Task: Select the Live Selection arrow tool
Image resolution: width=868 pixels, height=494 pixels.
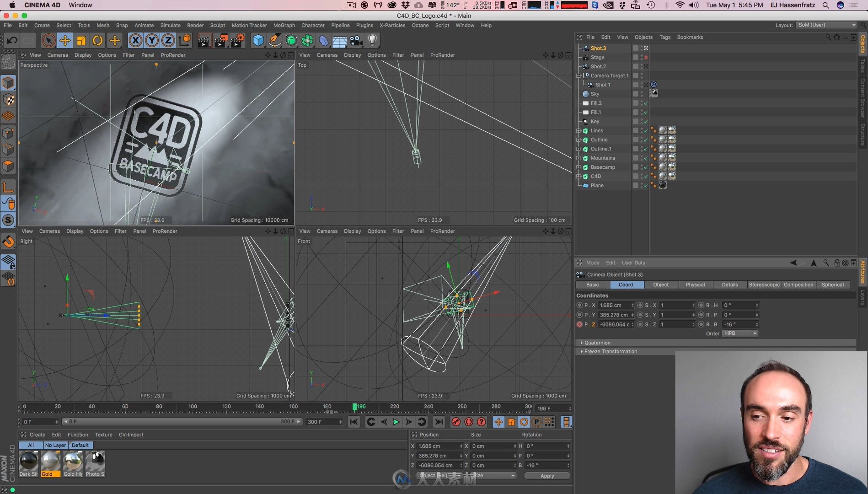Action: pyautogui.click(x=48, y=40)
